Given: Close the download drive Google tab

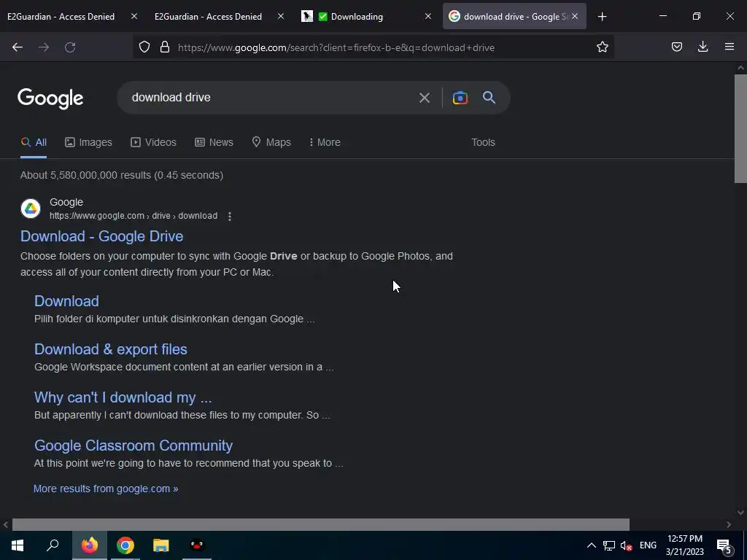Looking at the screenshot, I should click(575, 16).
